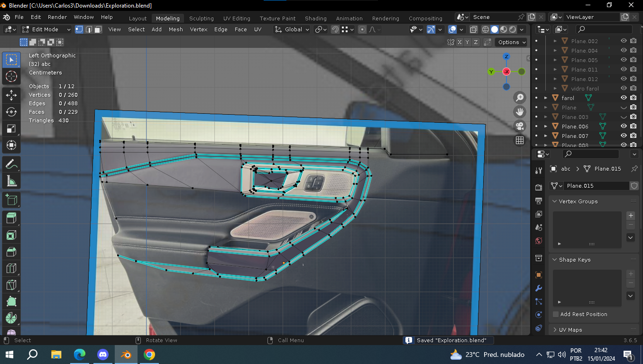Hide the farol object in outliner
643x364 pixels.
[624, 98]
